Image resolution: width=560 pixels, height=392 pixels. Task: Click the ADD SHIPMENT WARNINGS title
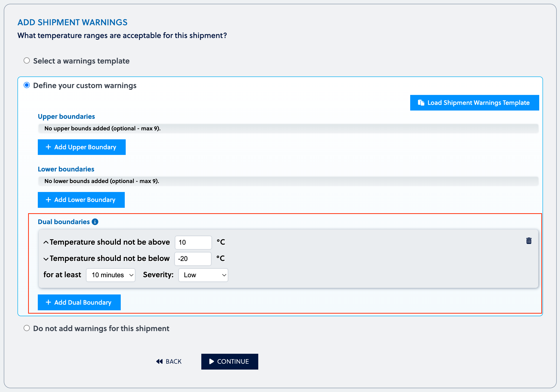click(73, 22)
